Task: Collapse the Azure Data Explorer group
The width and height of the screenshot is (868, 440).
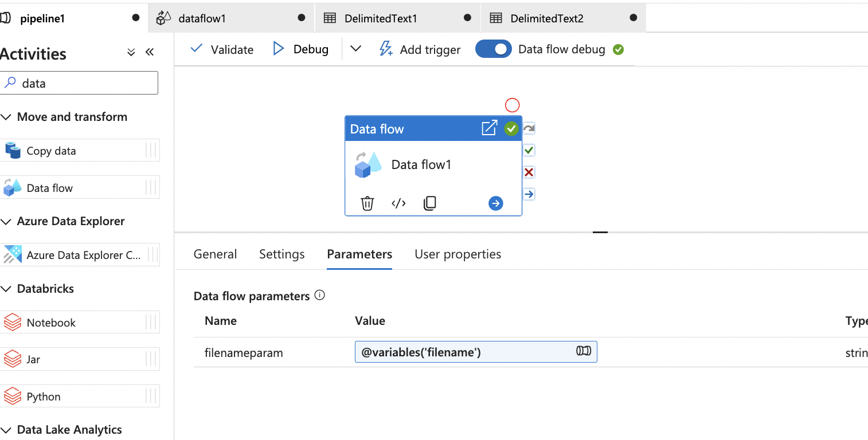Action: click(x=6, y=221)
